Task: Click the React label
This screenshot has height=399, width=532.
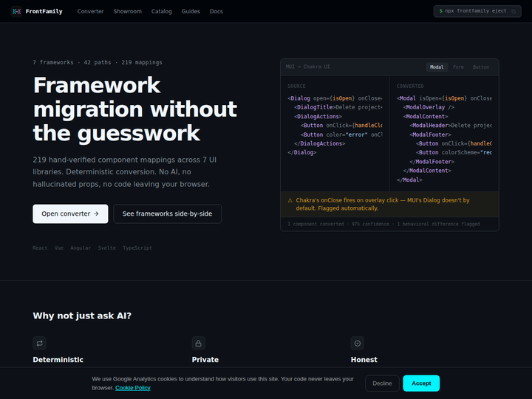Action: pos(40,248)
